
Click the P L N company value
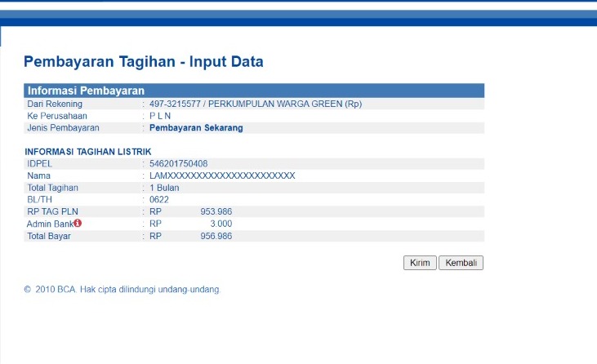pyautogui.click(x=160, y=116)
